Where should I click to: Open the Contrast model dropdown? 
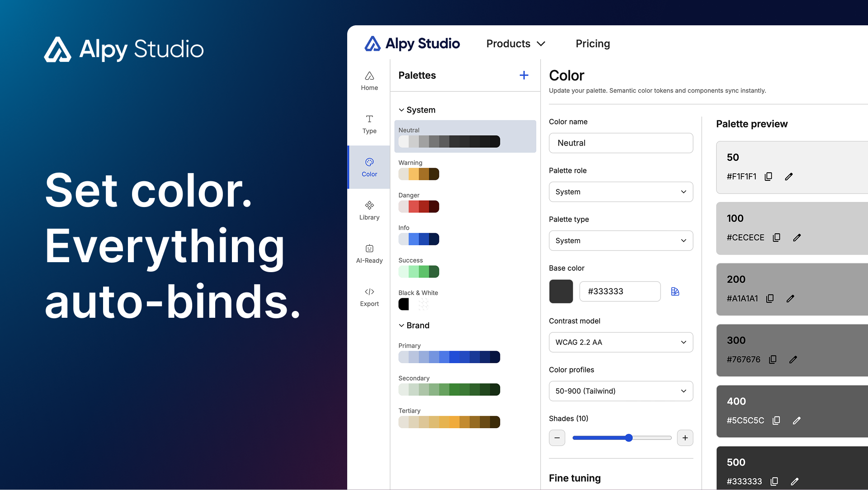pos(621,342)
